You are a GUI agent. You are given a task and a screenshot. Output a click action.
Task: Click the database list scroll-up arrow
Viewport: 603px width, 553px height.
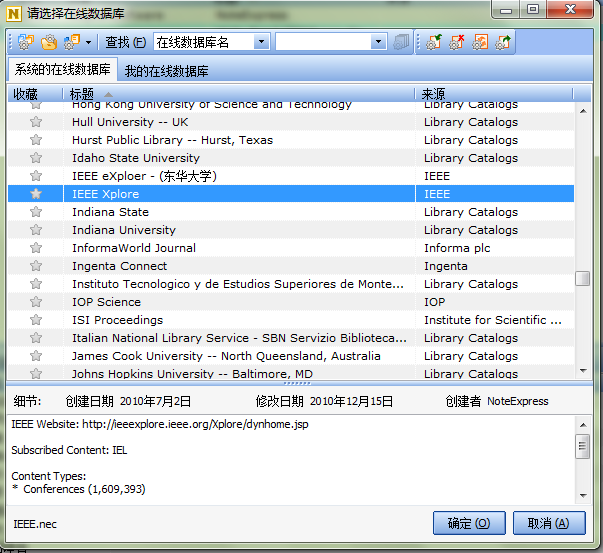click(583, 111)
